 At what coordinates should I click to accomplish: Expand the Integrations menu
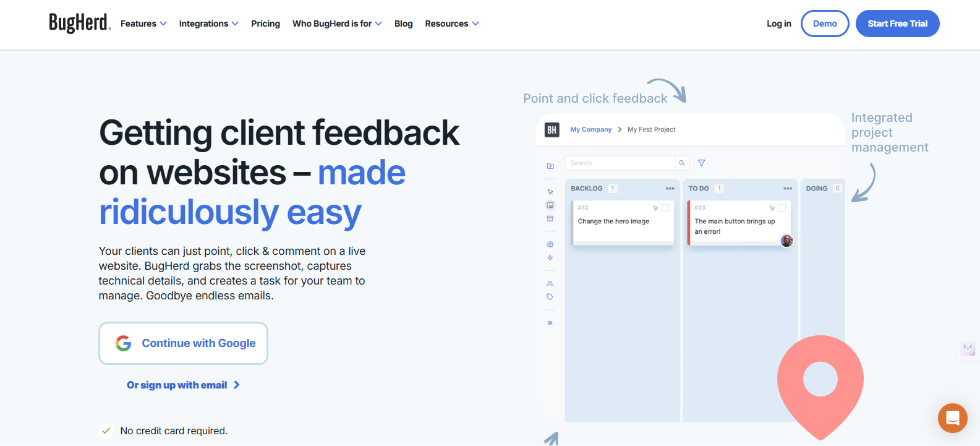[208, 24]
